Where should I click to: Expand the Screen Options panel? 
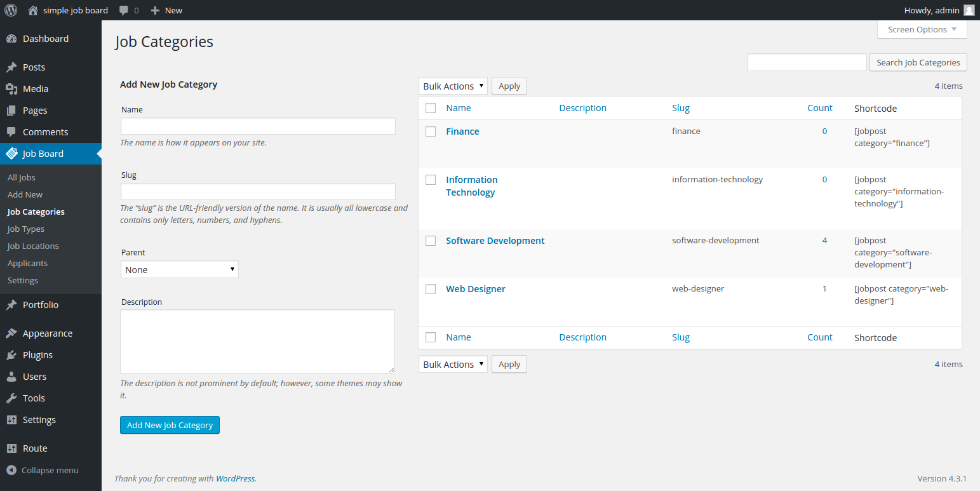(922, 30)
